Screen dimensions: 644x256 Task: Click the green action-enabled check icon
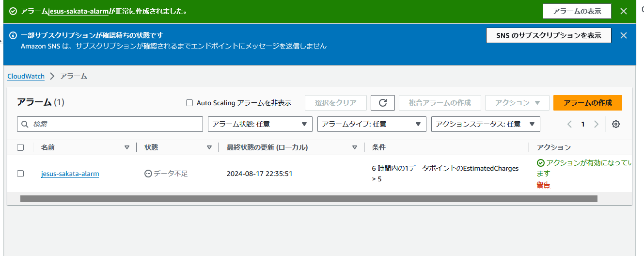[540, 163]
